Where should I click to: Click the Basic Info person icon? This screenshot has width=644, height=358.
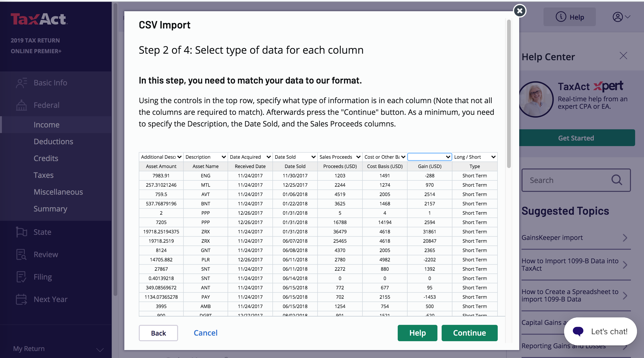pos(21,83)
